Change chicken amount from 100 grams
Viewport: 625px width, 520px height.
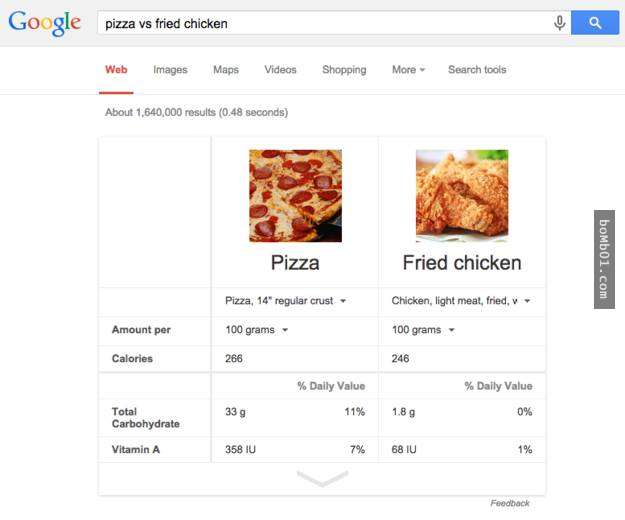pyautogui.click(x=423, y=330)
